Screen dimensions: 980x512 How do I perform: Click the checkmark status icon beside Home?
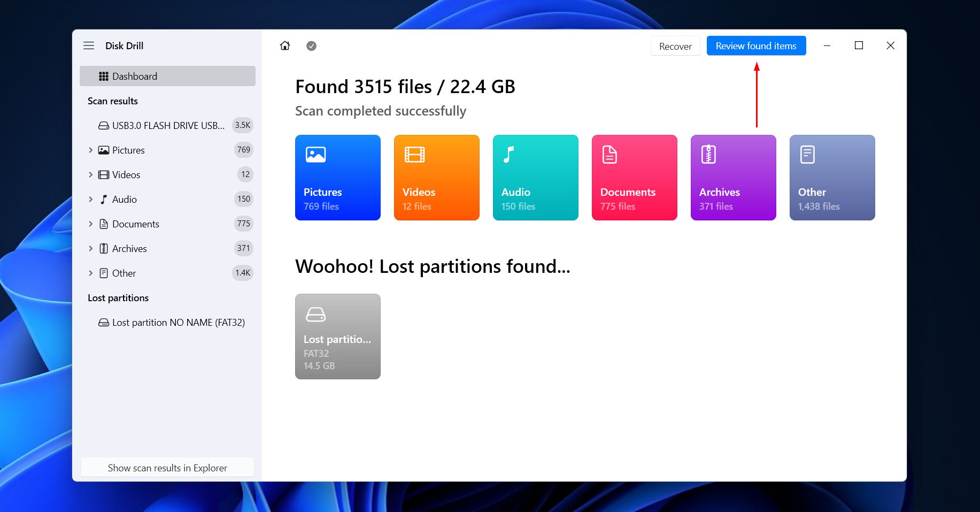(311, 45)
